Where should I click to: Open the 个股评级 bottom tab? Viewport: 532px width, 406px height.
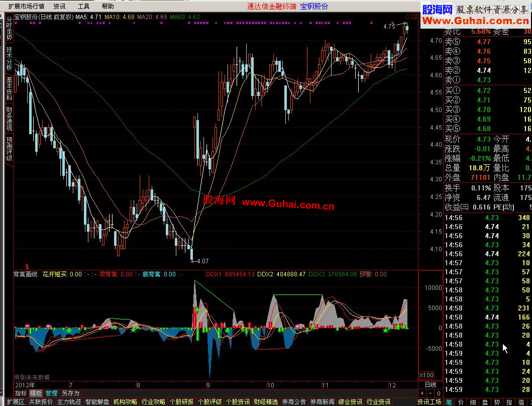click(x=209, y=402)
